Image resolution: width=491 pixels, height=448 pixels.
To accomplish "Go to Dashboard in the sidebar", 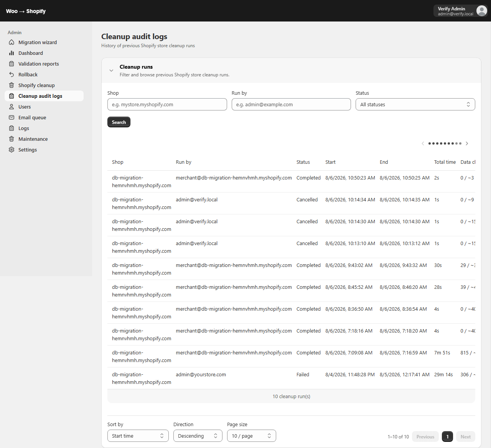I will [x=44, y=53].
